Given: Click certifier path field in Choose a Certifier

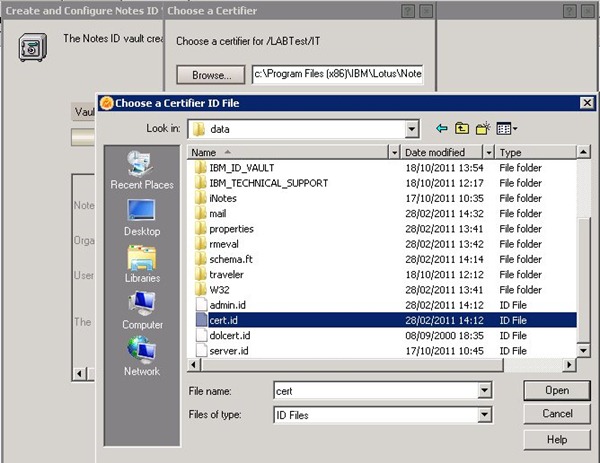Looking at the screenshot, I should pyautogui.click(x=338, y=73).
